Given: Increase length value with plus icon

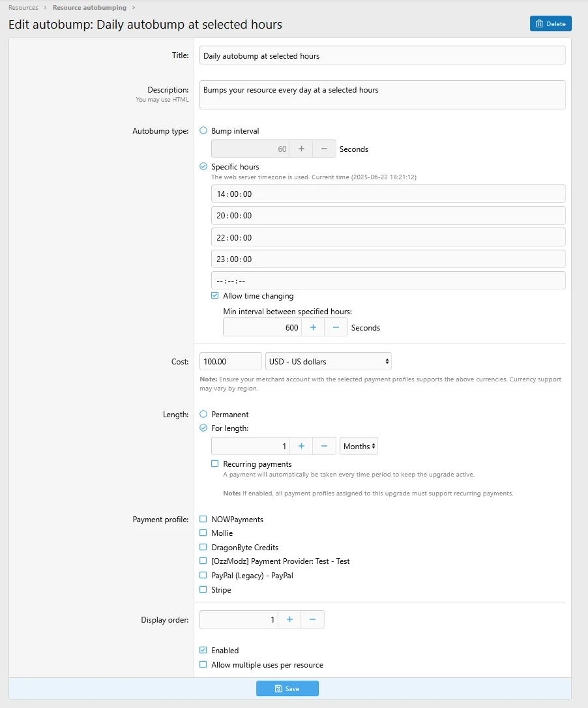Looking at the screenshot, I should click(x=301, y=446).
